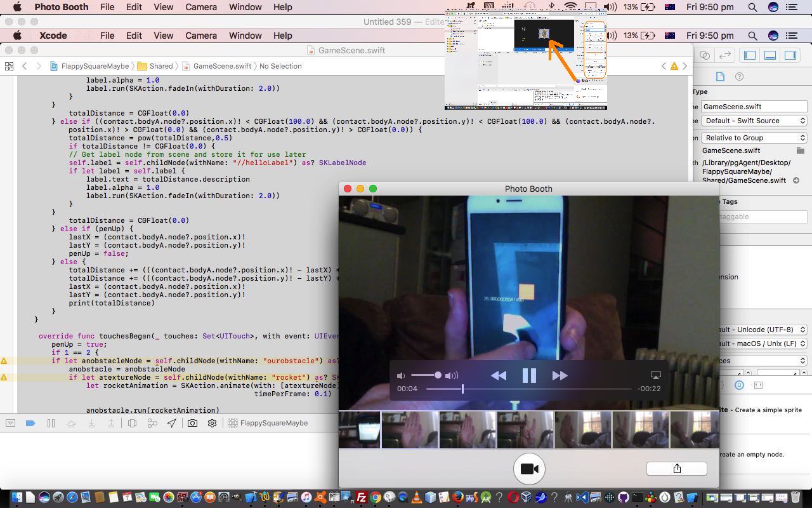Open the Debug Memory Graph button

coord(152,423)
